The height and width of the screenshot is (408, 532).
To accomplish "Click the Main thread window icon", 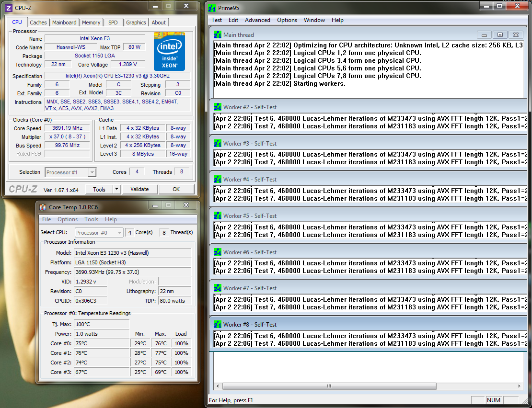I will [x=218, y=34].
